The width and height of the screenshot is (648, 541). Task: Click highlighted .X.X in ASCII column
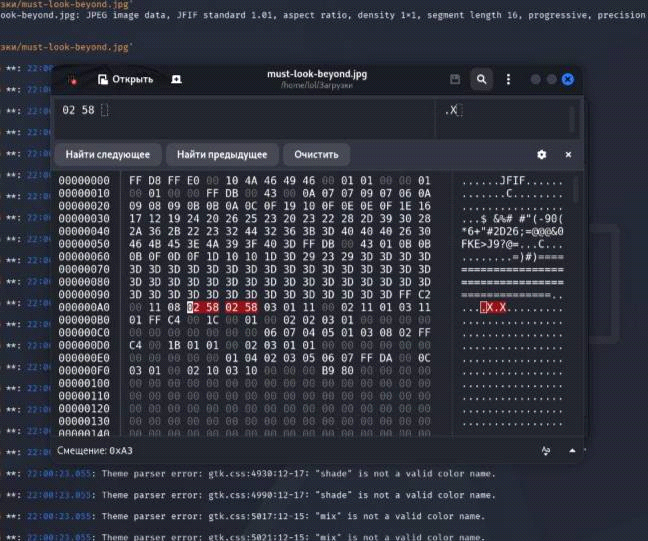(x=493, y=307)
